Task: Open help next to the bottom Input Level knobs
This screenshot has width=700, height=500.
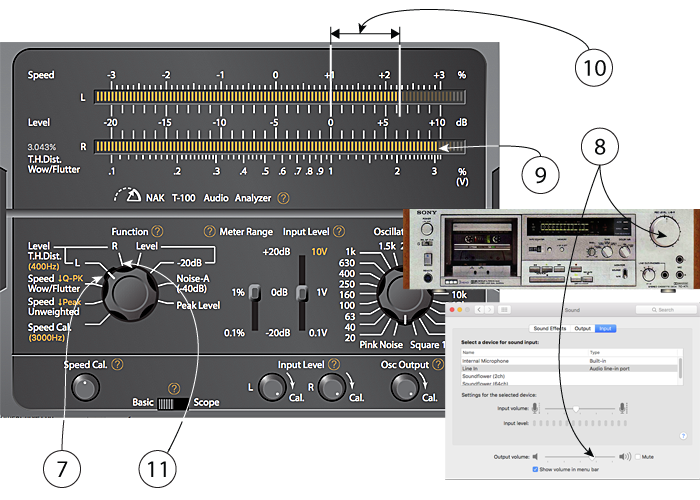Action: [x=334, y=364]
